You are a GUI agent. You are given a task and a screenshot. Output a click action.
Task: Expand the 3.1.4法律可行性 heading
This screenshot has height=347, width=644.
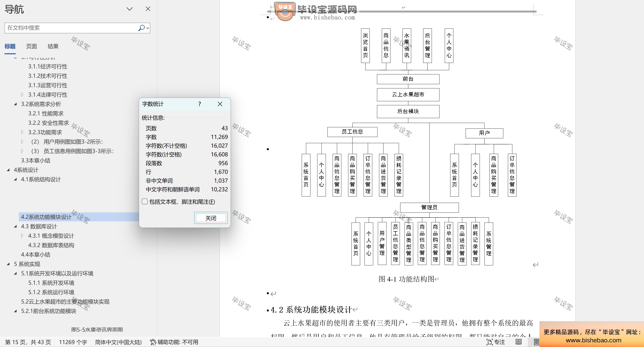[22, 95]
